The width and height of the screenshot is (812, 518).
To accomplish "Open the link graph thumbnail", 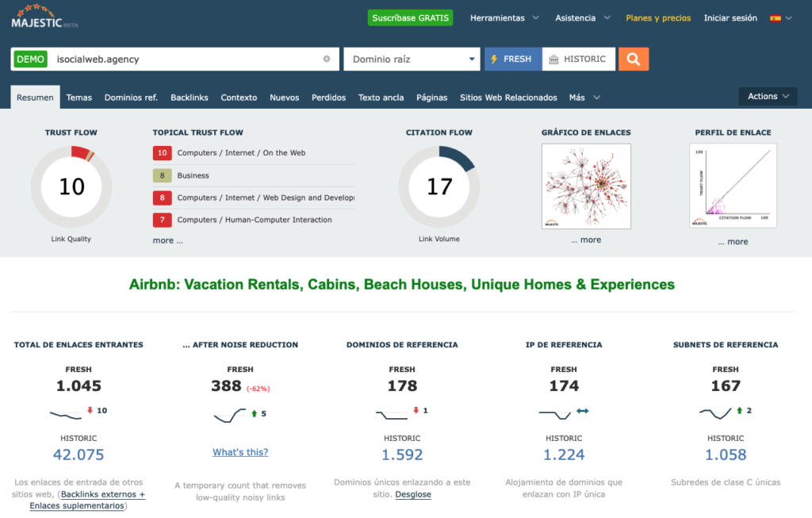I will click(586, 186).
